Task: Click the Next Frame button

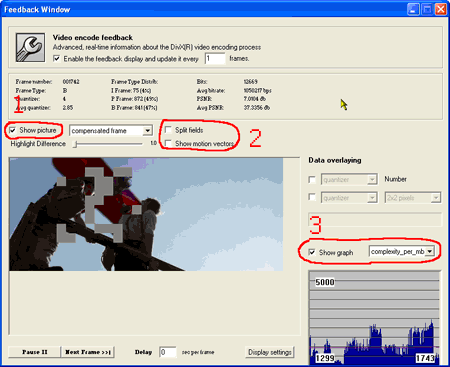Action: point(88,352)
